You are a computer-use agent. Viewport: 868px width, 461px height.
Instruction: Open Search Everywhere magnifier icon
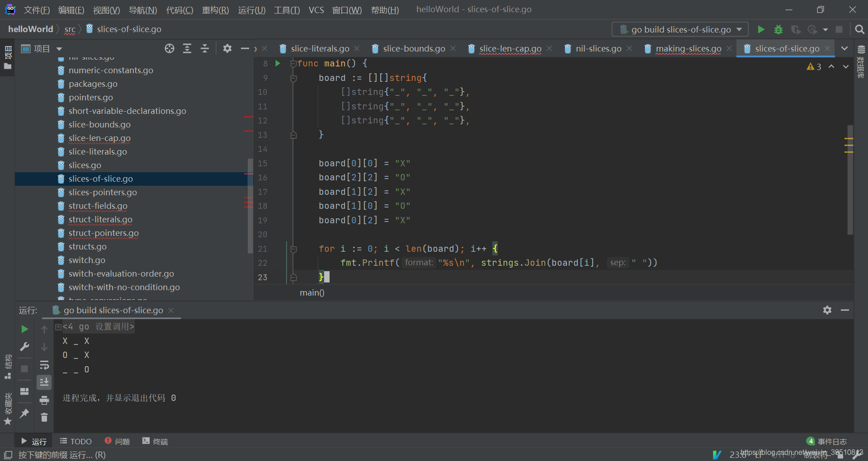click(860, 29)
